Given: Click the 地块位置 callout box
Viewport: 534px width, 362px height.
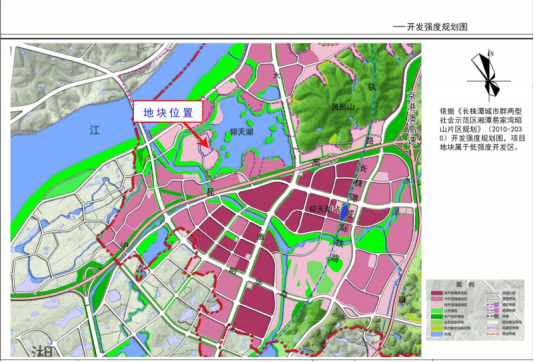Looking at the screenshot, I should click(168, 111).
